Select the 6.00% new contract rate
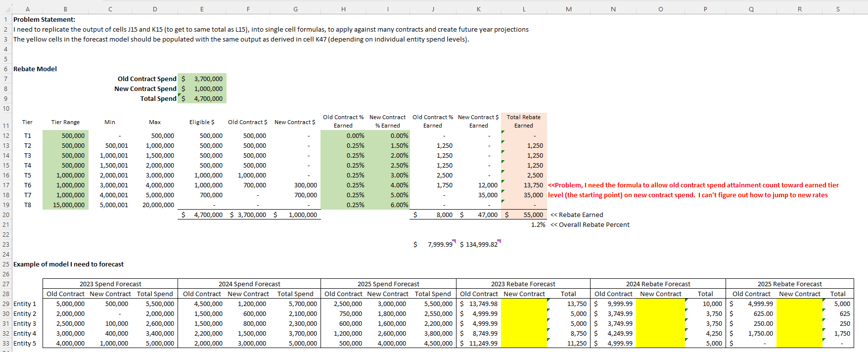868x352 pixels. pos(388,205)
